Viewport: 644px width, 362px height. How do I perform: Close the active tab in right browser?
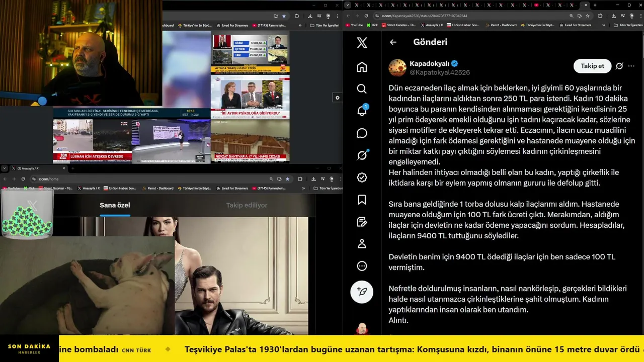(x=586, y=5)
